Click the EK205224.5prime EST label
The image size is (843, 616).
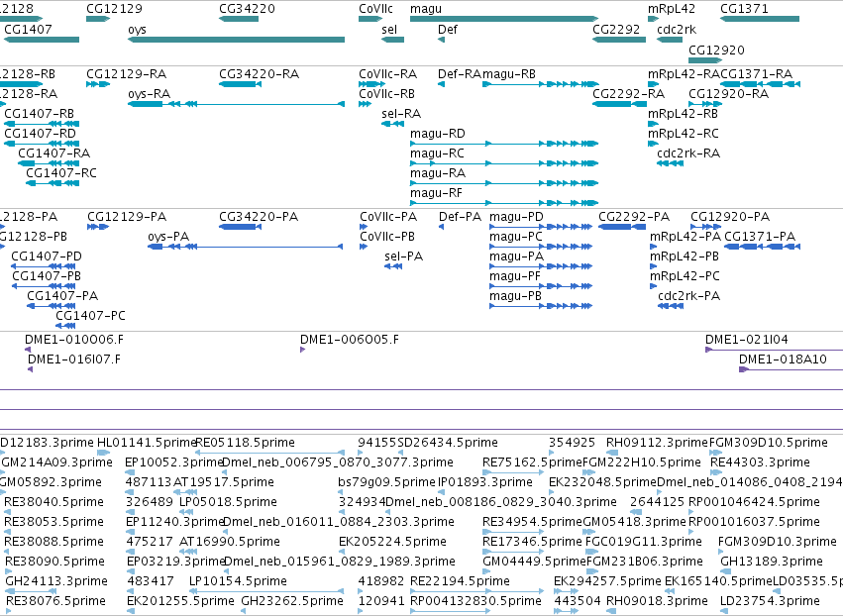click(x=392, y=542)
